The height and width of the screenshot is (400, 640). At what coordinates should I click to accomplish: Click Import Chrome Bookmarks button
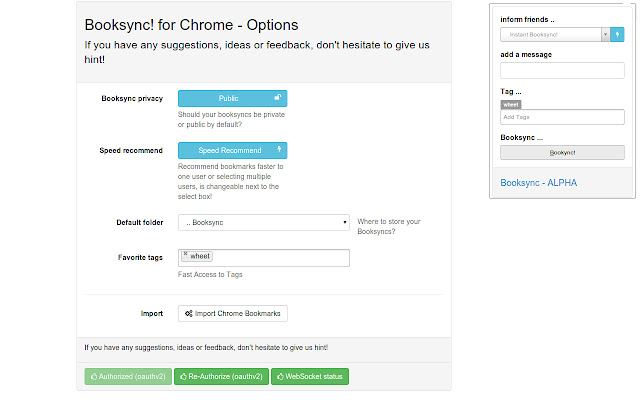[233, 313]
